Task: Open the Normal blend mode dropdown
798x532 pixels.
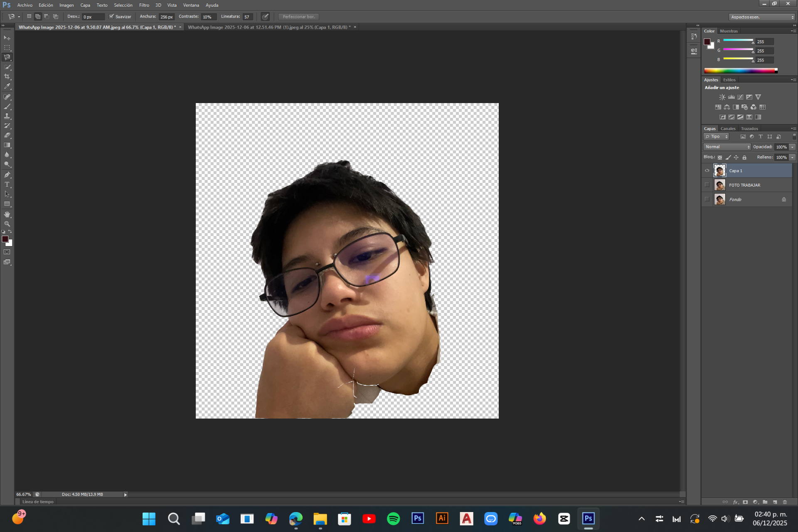Action: 727,147
